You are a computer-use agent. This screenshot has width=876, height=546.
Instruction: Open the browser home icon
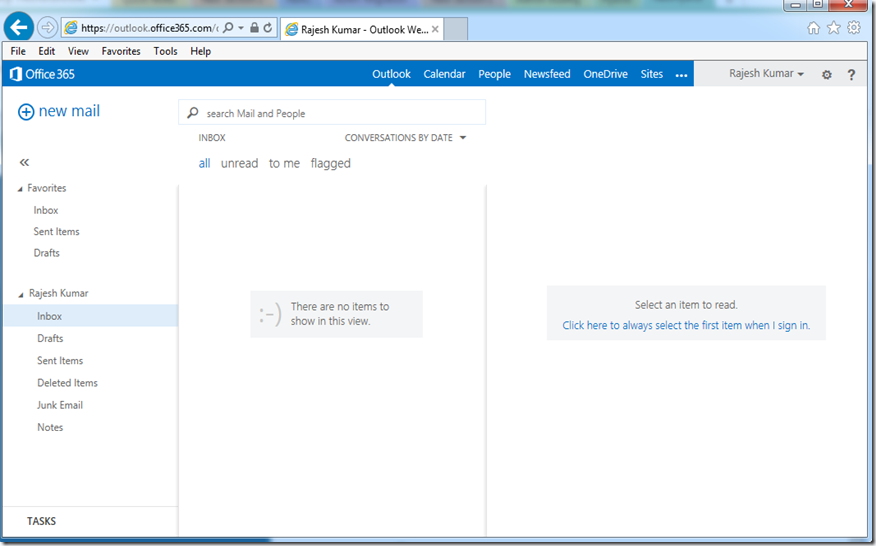pos(813,27)
